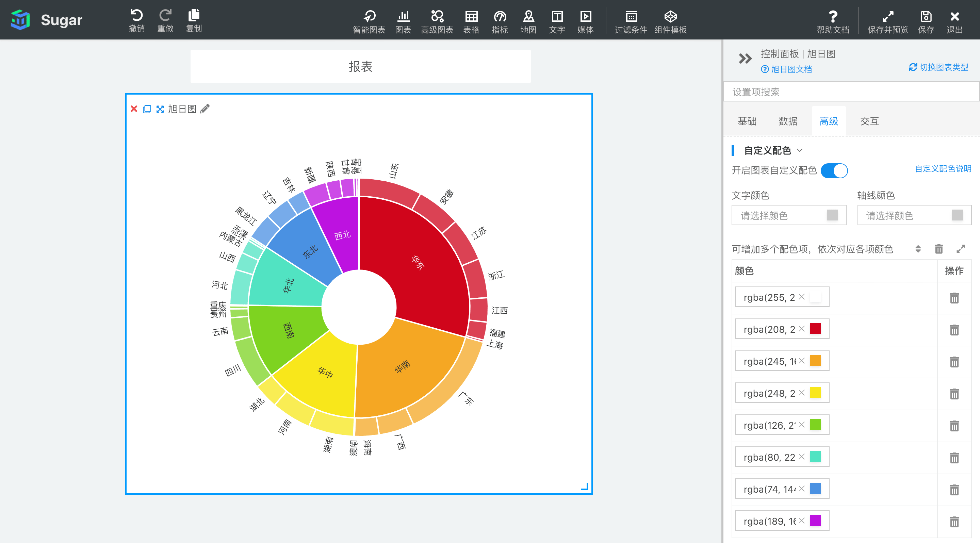Open component templates (组件模板)
Image resolution: width=980 pixels, height=543 pixels.
[x=671, y=22]
